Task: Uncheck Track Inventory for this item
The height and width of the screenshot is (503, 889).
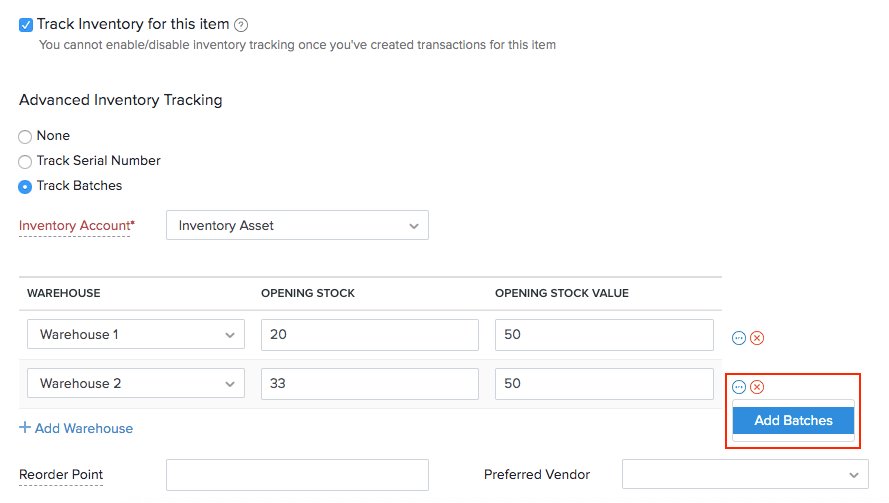Action: coord(26,25)
